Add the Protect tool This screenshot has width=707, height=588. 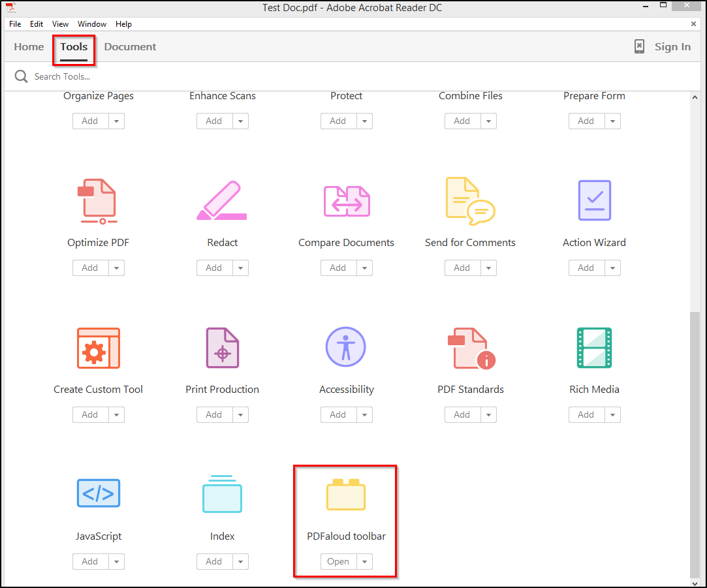click(338, 121)
